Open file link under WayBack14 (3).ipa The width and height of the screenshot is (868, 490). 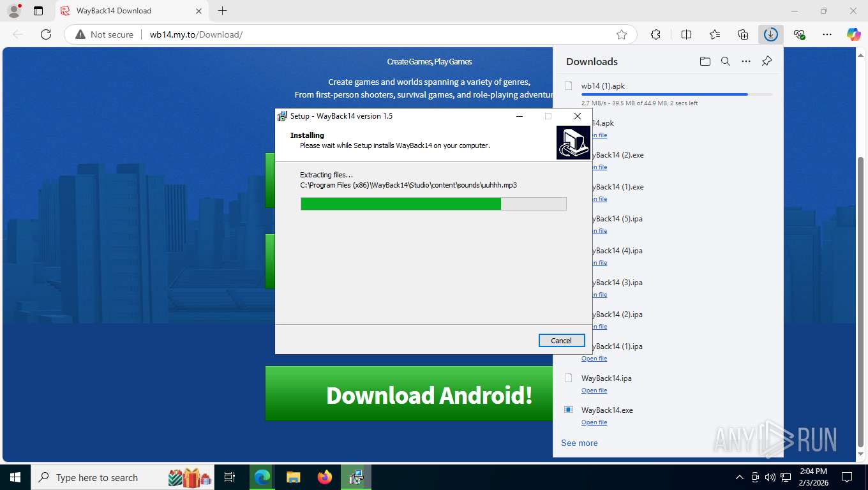tap(599, 295)
